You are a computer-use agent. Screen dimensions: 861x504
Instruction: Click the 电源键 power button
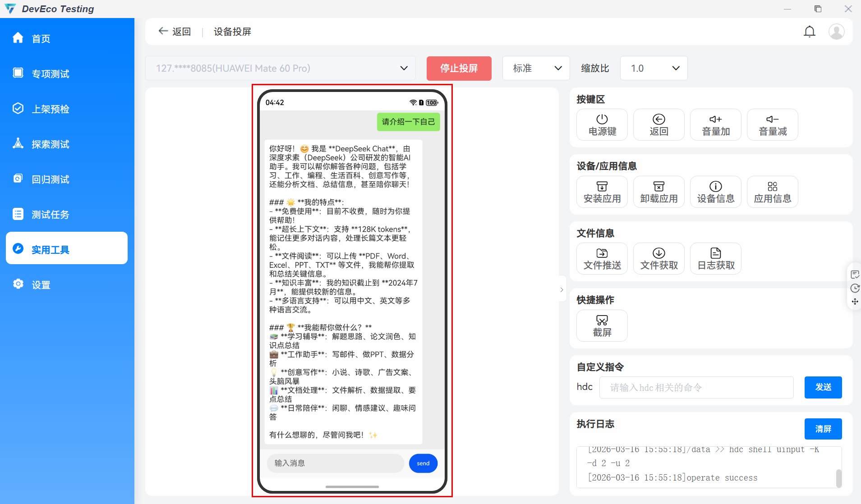(x=602, y=125)
